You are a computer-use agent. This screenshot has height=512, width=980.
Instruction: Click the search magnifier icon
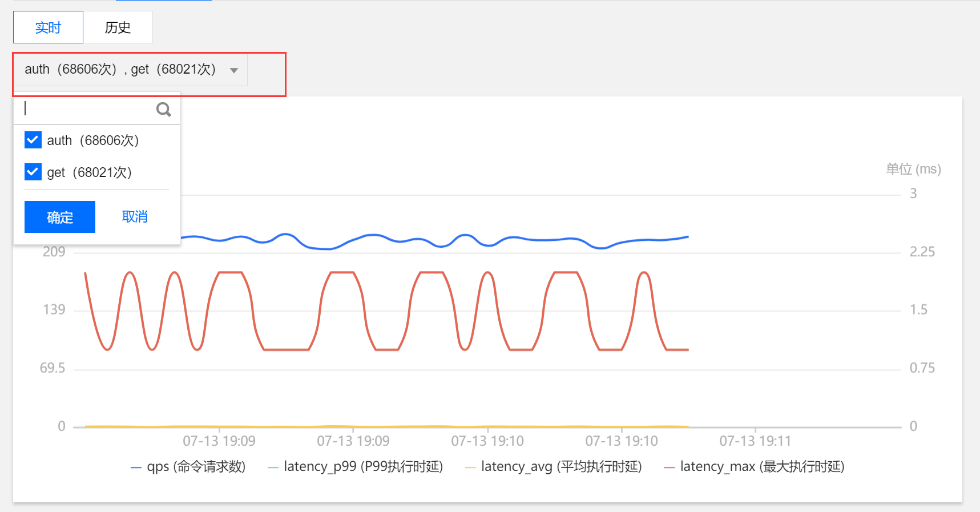point(164,110)
